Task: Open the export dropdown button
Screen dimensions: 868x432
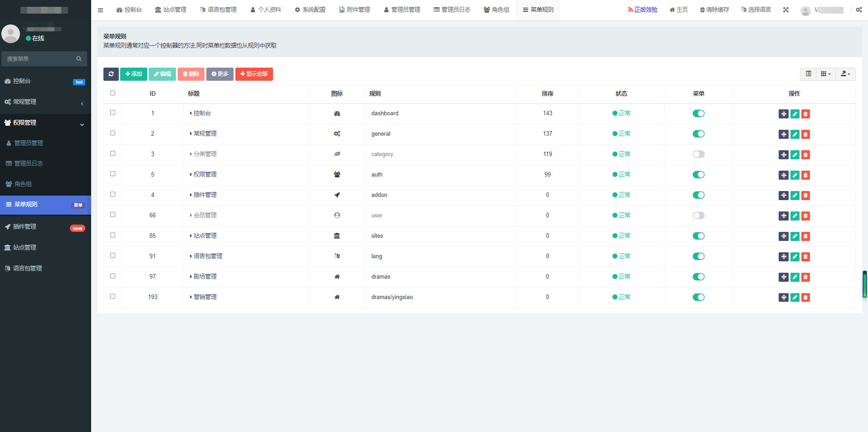Action: (x=845, y=74)
